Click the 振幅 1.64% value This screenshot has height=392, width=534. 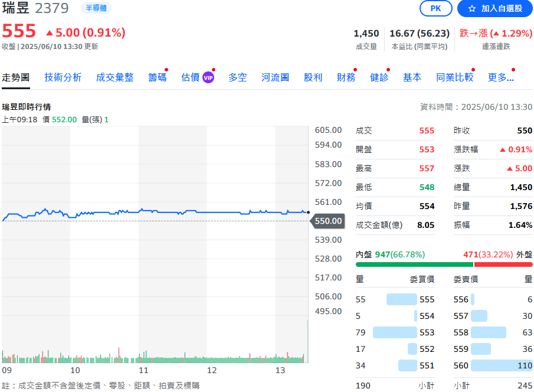520,225
